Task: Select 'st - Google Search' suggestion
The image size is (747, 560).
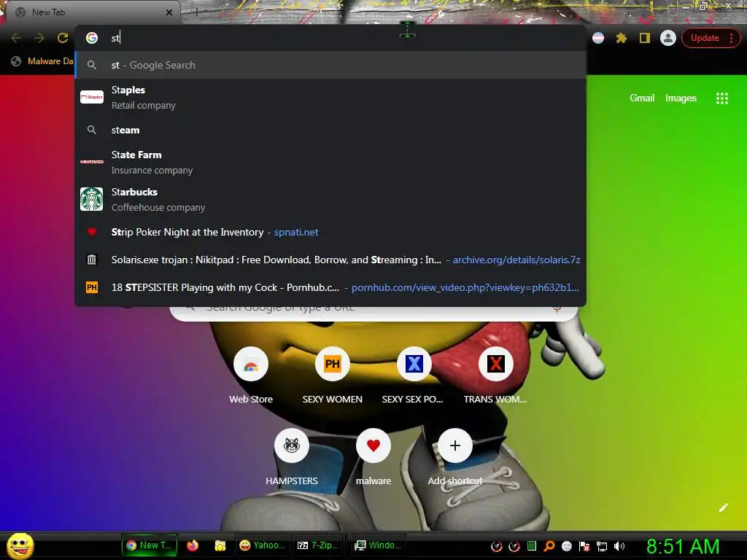Action: (x=330, y=65)
